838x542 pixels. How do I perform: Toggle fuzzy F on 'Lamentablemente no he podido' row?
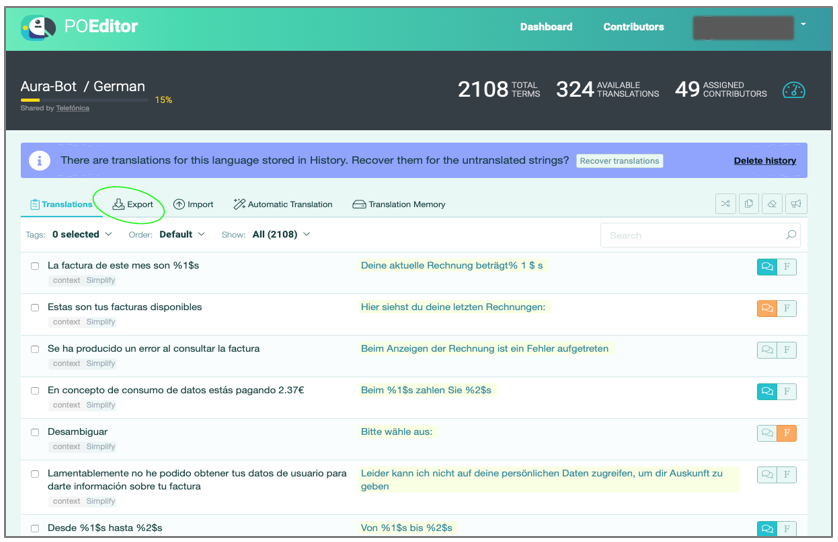(787, 475)
